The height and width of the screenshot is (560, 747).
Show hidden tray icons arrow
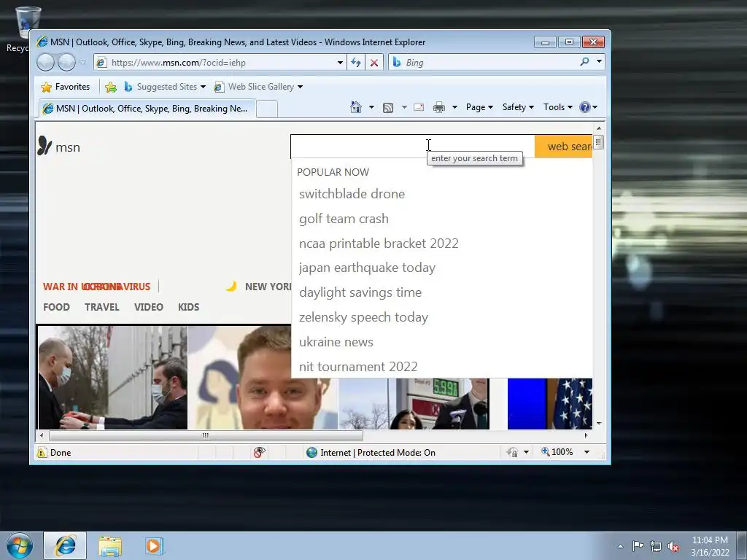620,546
